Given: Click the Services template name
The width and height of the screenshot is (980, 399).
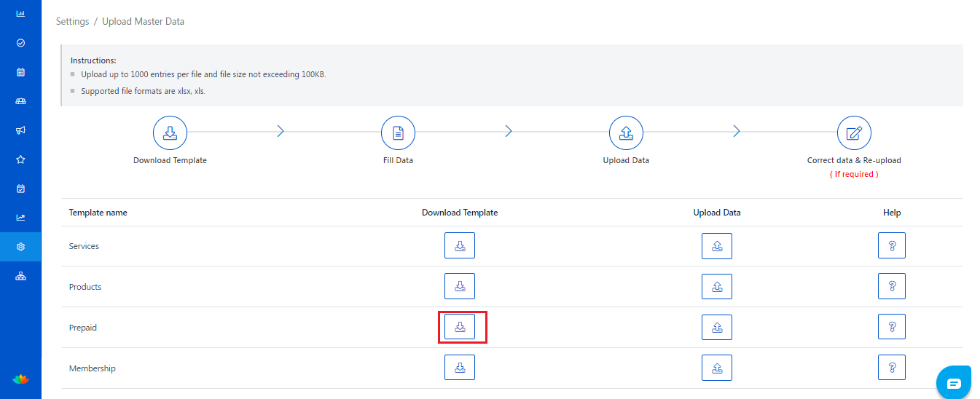Looking at the screenshot, I should [x=84, y=246].
